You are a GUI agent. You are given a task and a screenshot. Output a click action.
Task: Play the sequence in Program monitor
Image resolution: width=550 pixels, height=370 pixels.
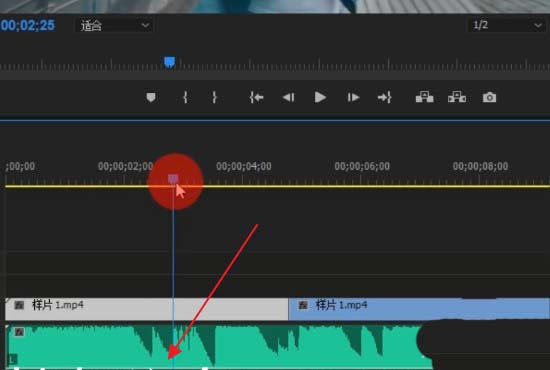click(x=320, y=97)
